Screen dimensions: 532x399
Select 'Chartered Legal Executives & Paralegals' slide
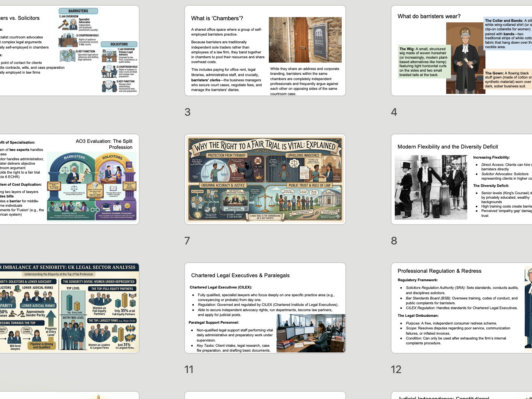click(265, 308)
